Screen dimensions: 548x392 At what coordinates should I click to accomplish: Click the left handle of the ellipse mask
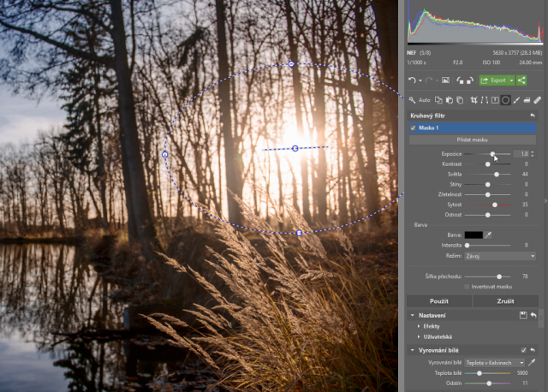pos(165,154)
